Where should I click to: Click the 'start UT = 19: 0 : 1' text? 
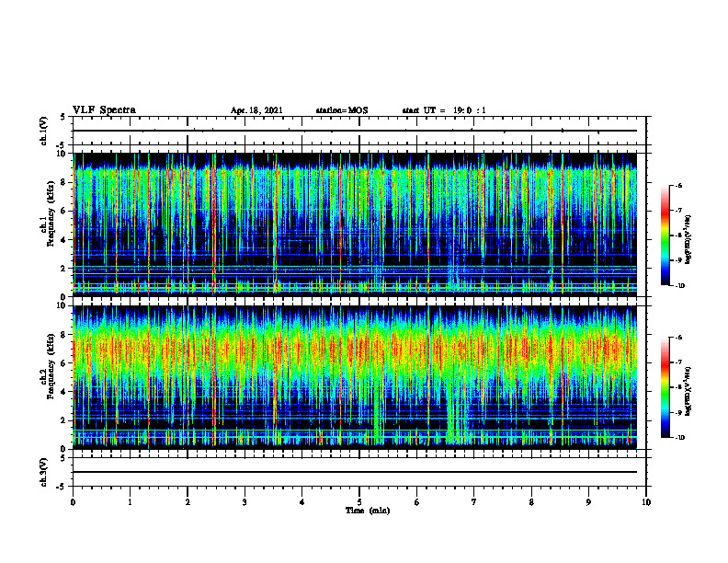[444, 110]
